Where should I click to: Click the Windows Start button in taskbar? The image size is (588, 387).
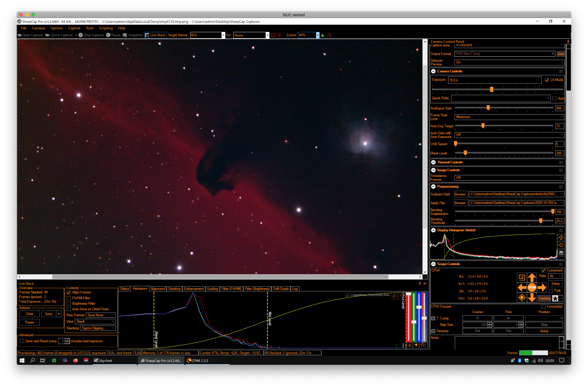coord(22,361)
